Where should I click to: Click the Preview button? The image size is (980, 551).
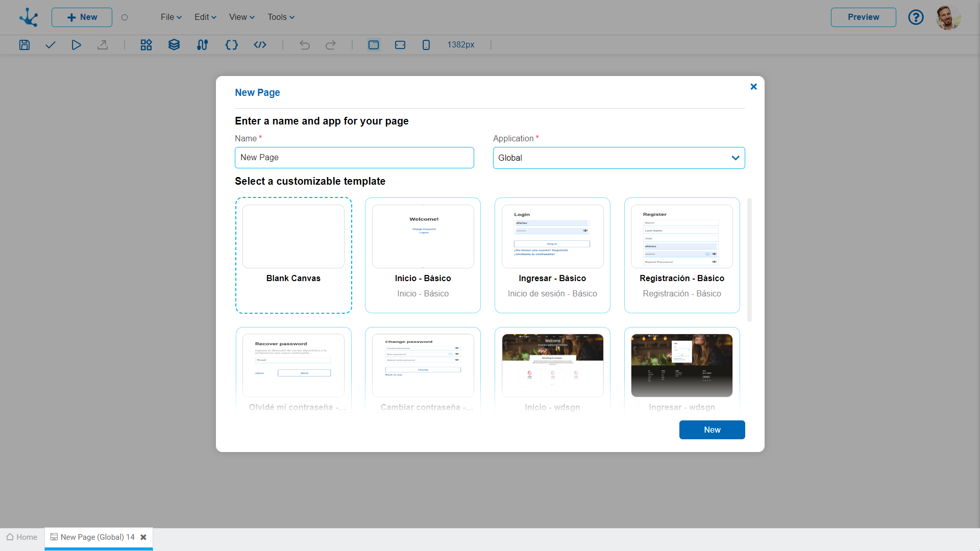click(x=864, y=17)
